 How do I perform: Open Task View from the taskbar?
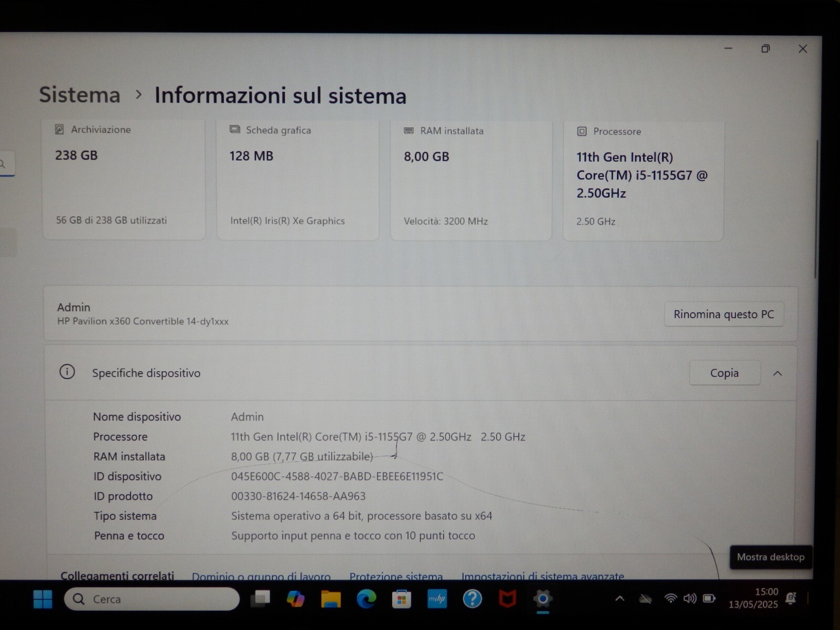(x=260, y=598)
